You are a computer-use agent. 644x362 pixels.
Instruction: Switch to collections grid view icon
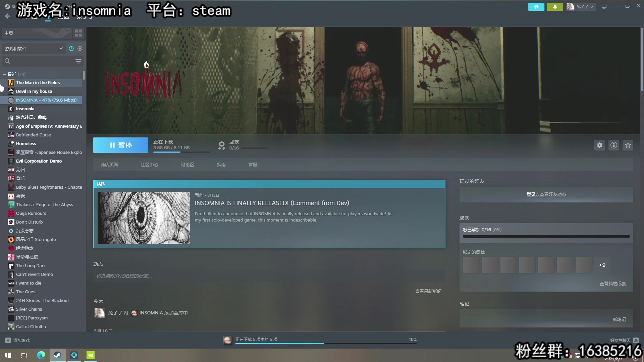tap(78, 33)
